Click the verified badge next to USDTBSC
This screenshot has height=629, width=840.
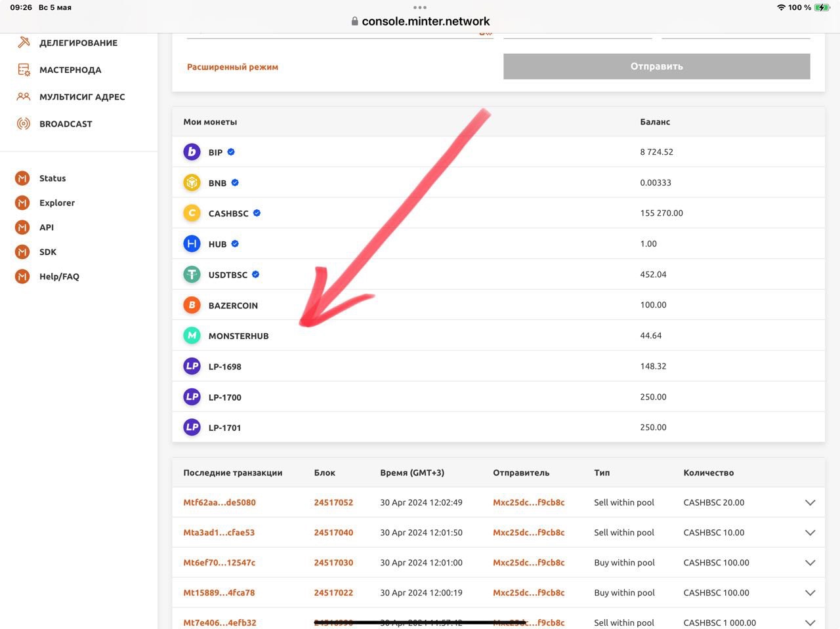255,274
